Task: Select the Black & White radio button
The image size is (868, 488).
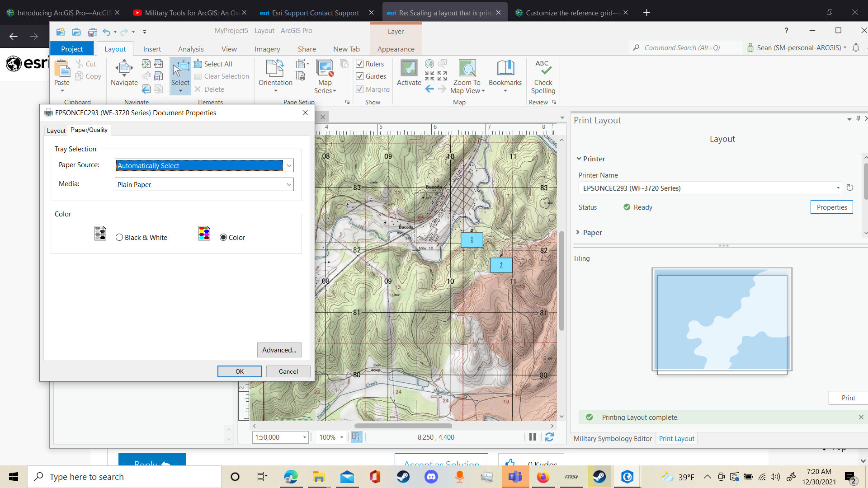Action: [x=119, y=237]
